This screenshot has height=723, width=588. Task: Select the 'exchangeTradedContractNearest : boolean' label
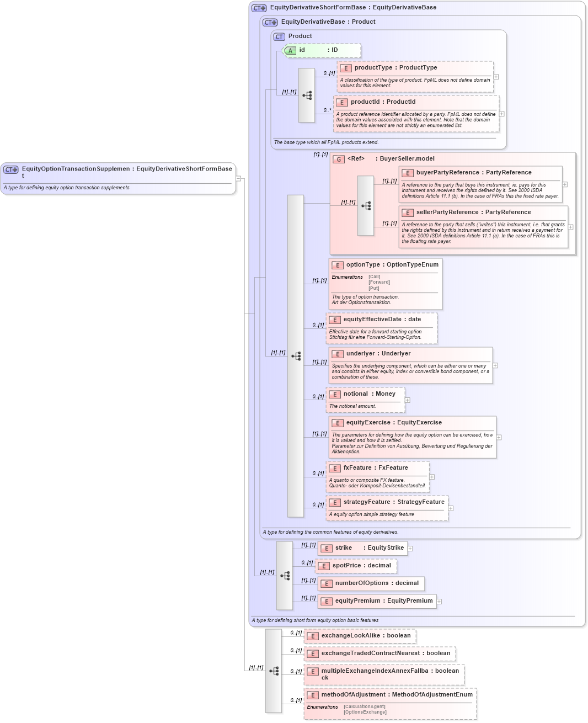[386, 653]
